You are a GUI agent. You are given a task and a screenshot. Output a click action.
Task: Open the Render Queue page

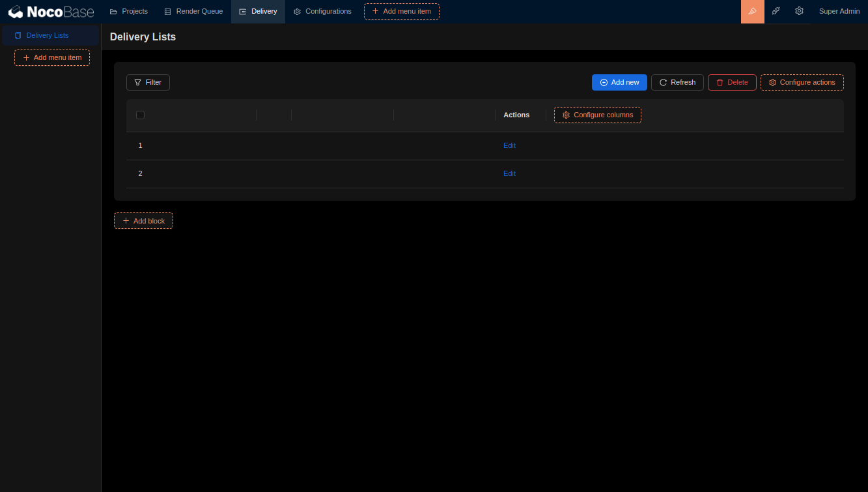[193, 11]
